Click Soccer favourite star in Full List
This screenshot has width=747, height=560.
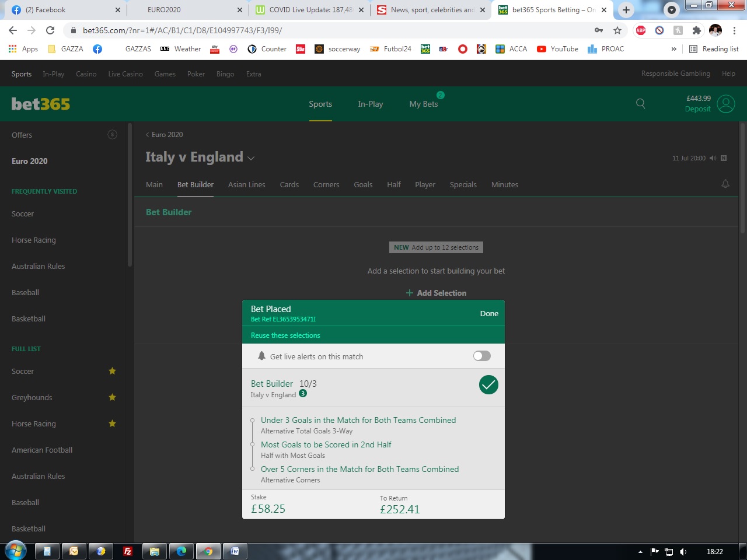tap(112, 371)
